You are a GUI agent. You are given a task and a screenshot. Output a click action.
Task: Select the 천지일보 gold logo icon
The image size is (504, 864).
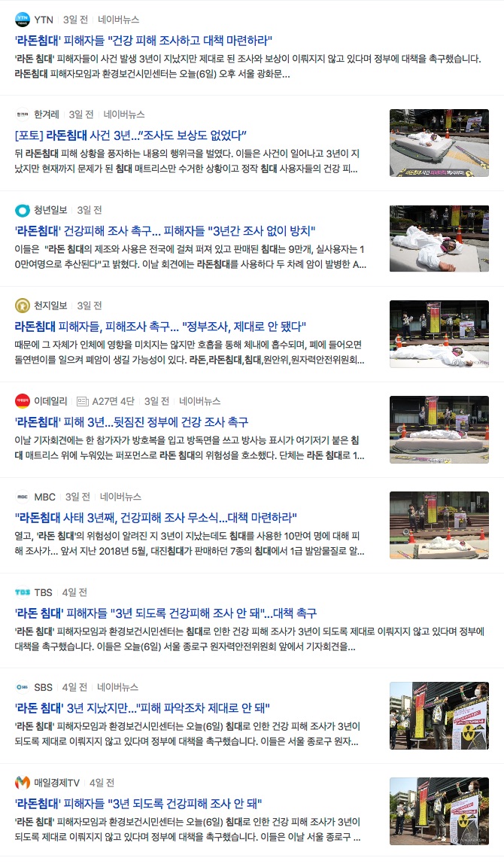coord(22,306)
